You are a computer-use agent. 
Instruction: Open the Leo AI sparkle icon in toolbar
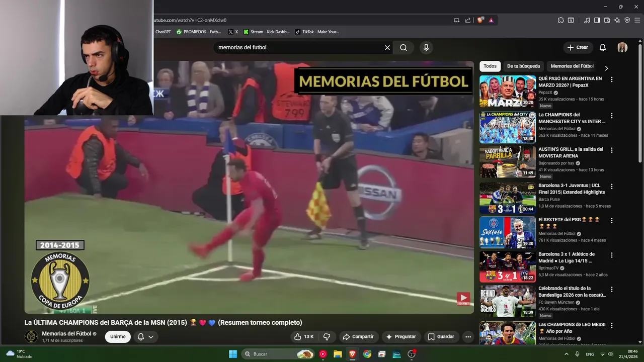[x=617, y=20]
